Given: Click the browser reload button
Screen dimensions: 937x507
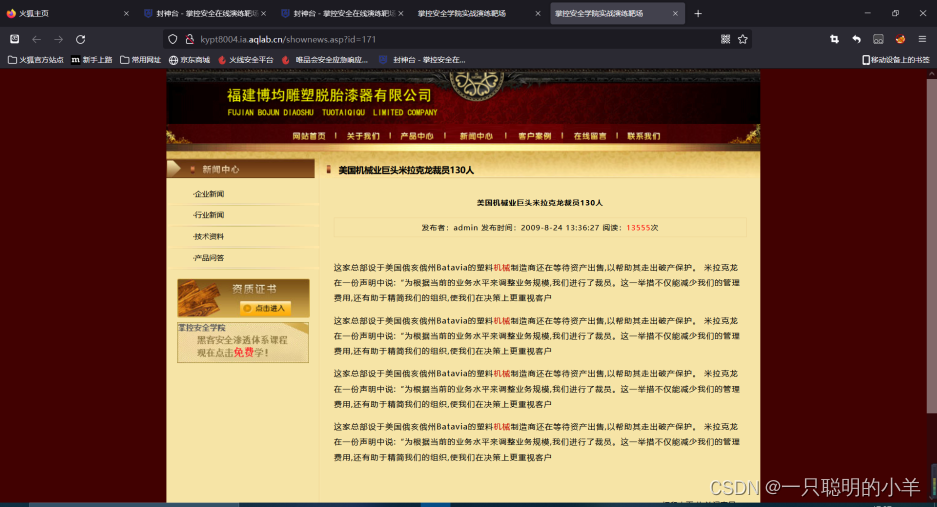Looking at the screenshot, I should pyautogui.click(x=80, y=39).
